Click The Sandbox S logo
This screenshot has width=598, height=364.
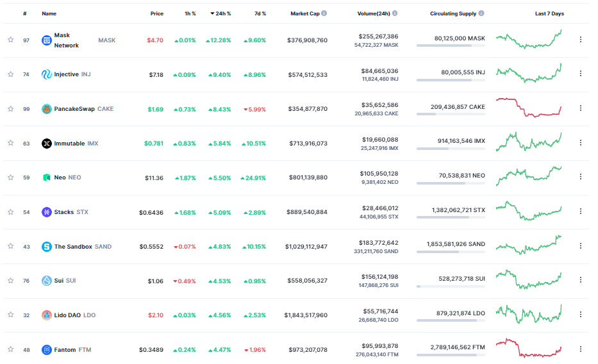pyautogui.click(x=47, y=247)
